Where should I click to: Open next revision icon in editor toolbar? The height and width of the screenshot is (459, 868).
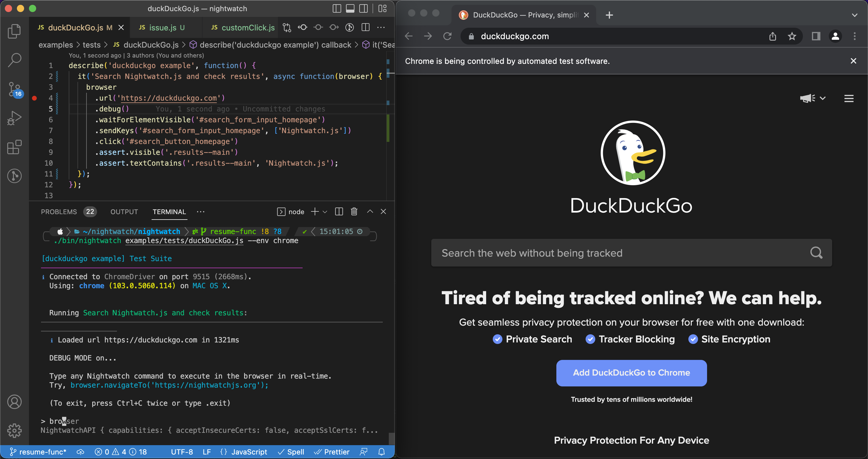pos(334,28)
